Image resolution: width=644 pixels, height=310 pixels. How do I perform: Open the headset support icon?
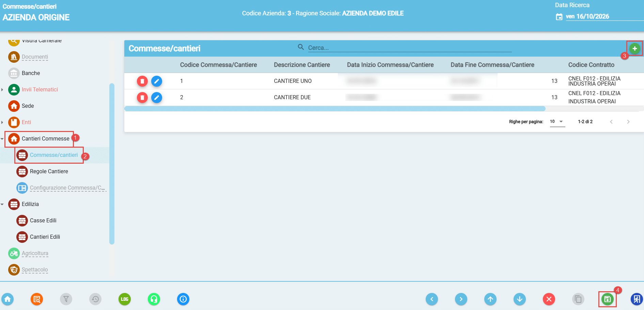[x=154, y=299]
